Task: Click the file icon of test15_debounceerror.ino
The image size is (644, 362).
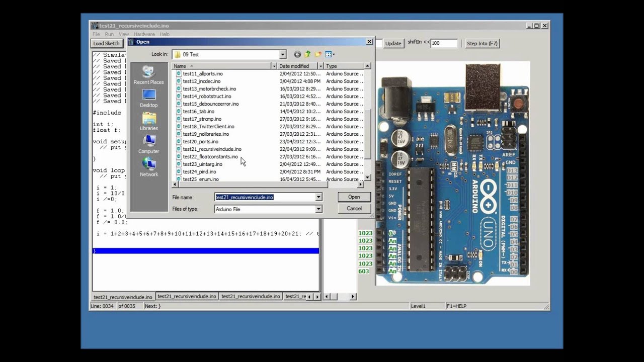Action: point(179,104)
